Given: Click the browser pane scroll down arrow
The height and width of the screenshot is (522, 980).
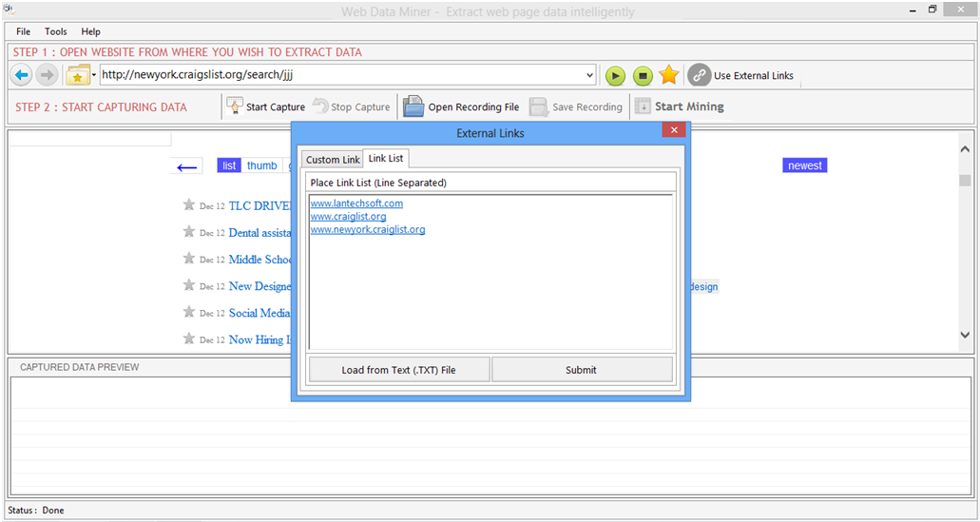Looking at the screenshot, I should pyautogui.click(x=965, y=335).
